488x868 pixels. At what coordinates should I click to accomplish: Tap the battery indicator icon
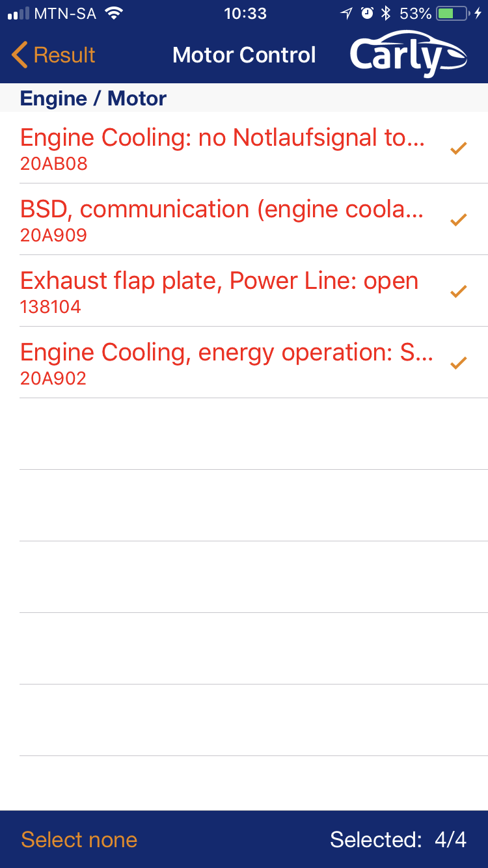point(452,13)
